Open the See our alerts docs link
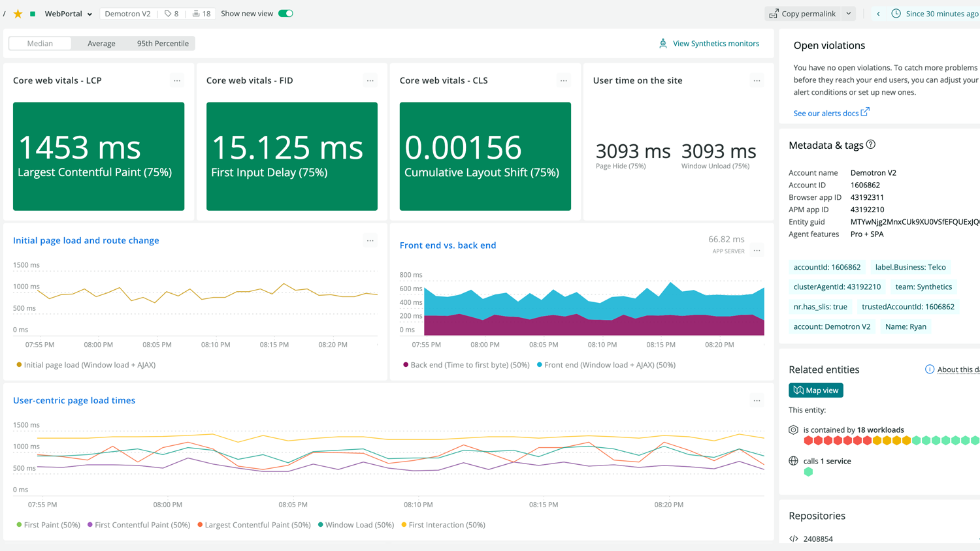 (826, 112)
